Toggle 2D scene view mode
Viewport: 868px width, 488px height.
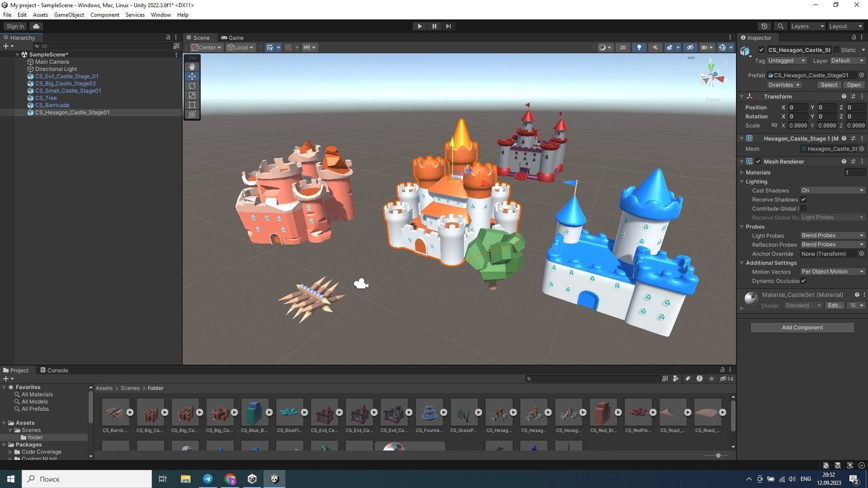point(623,47)
